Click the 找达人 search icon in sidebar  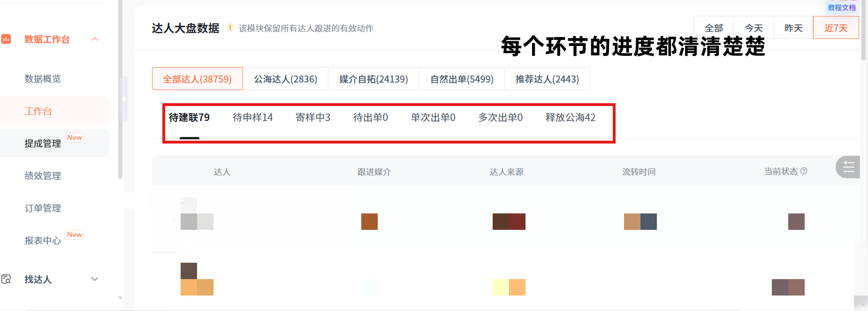click(x=6, y=280)
